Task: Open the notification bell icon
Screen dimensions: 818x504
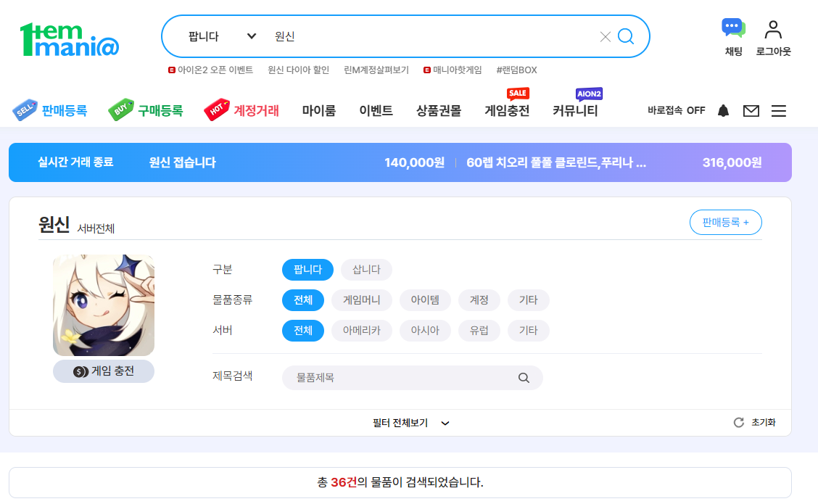Action: click(723, 111)
